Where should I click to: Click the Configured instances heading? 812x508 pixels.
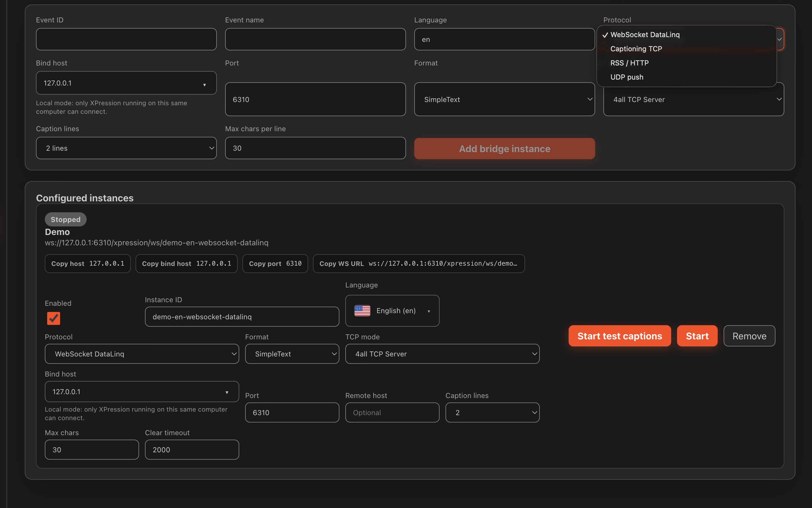85,198
